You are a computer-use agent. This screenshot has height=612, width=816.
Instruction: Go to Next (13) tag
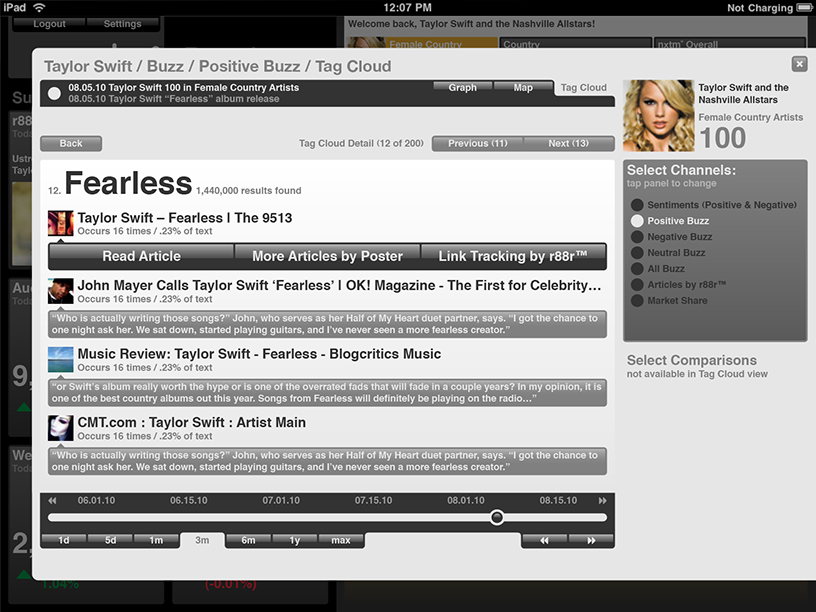(569, 143)
